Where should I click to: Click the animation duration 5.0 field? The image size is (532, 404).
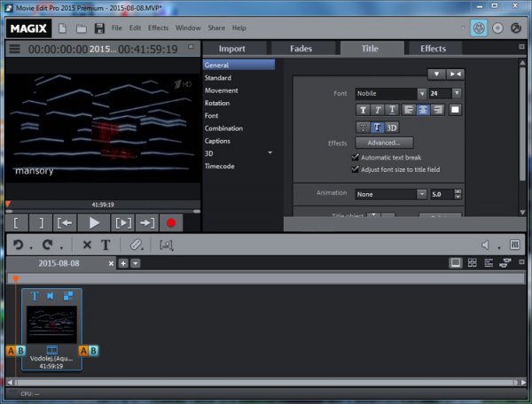[442, 194]
